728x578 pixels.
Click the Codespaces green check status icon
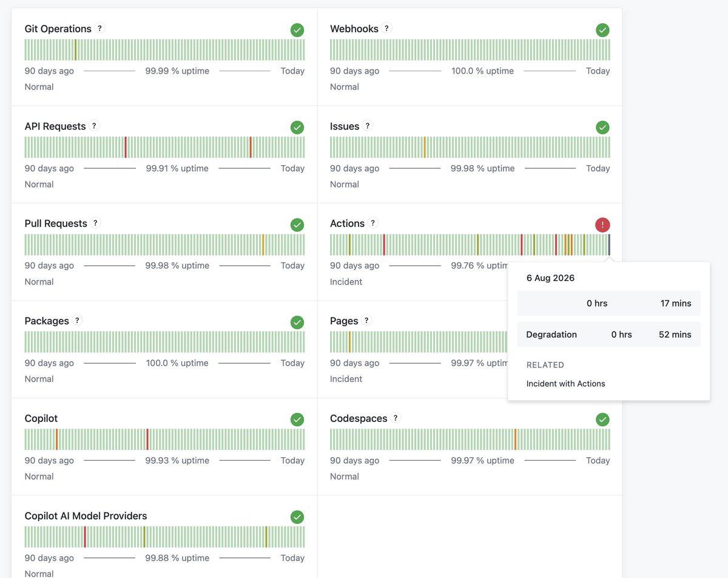pyautogui.click(x=602, y=420)
